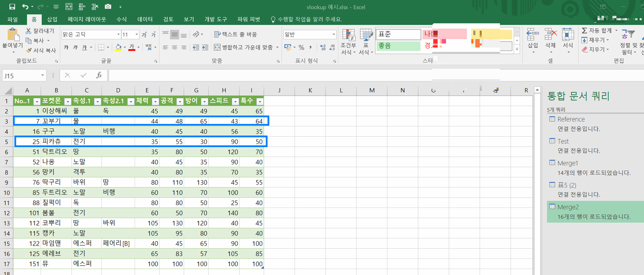The width and height of the screenshot is (644, 275).
Task: Apply comma number style
Action: coord(310,48)
